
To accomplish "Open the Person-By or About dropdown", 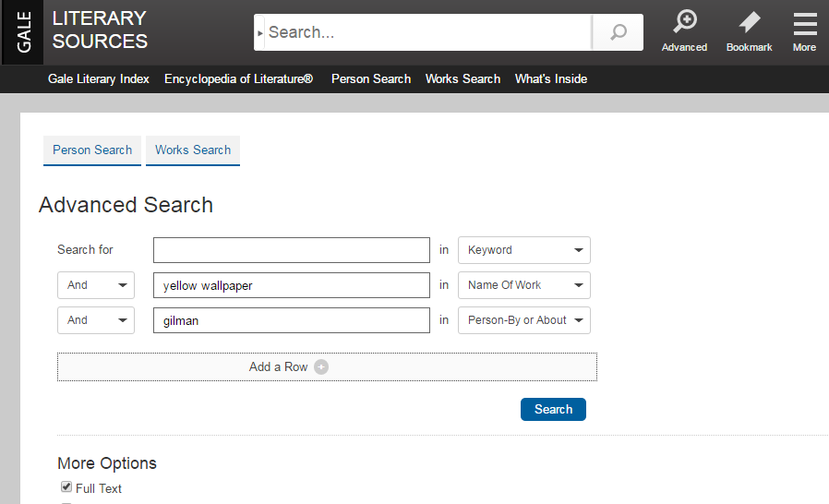I will coord(524,320).
